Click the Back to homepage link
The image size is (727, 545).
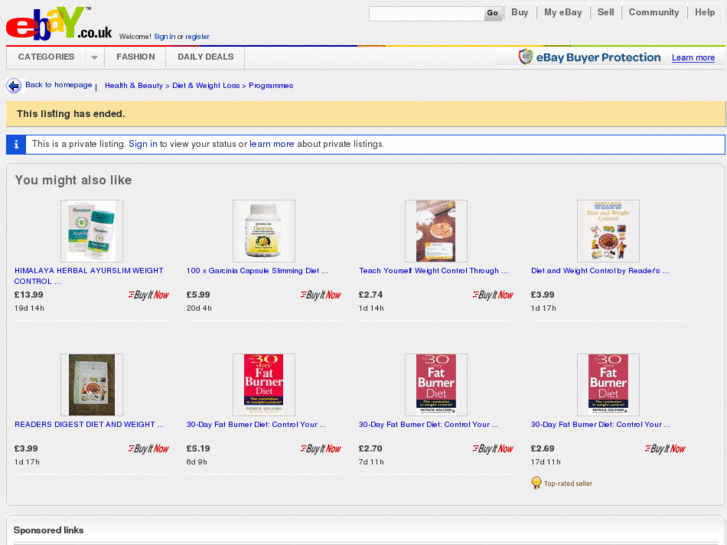(x=58, y=85)
